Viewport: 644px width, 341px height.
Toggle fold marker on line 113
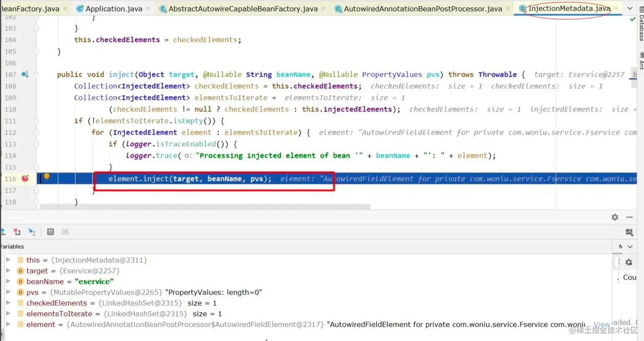[36, 144]
